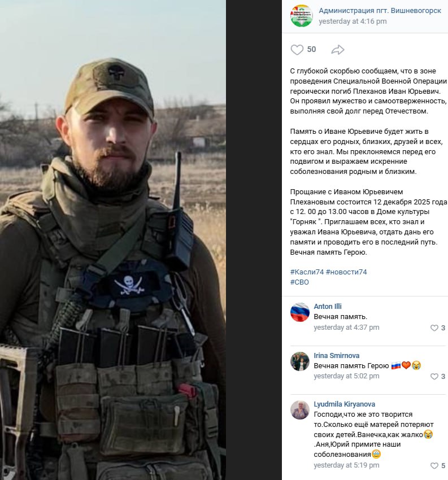Open comment timestamp yesterday at 4:37 pm
448x480 pixels.
click(x=346, y=327)
